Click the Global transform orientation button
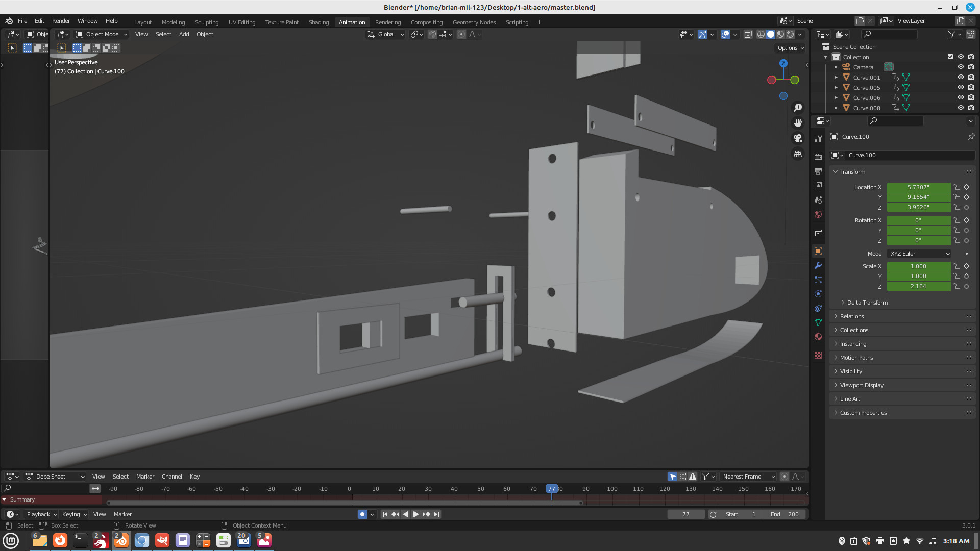The image size is (980, 551). (386, 34)
